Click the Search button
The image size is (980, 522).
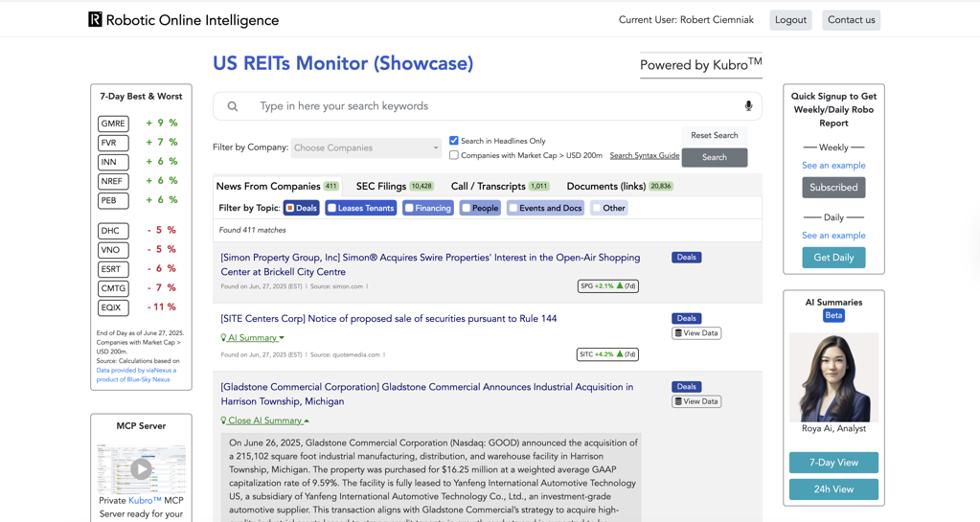(x=715, y=157)
